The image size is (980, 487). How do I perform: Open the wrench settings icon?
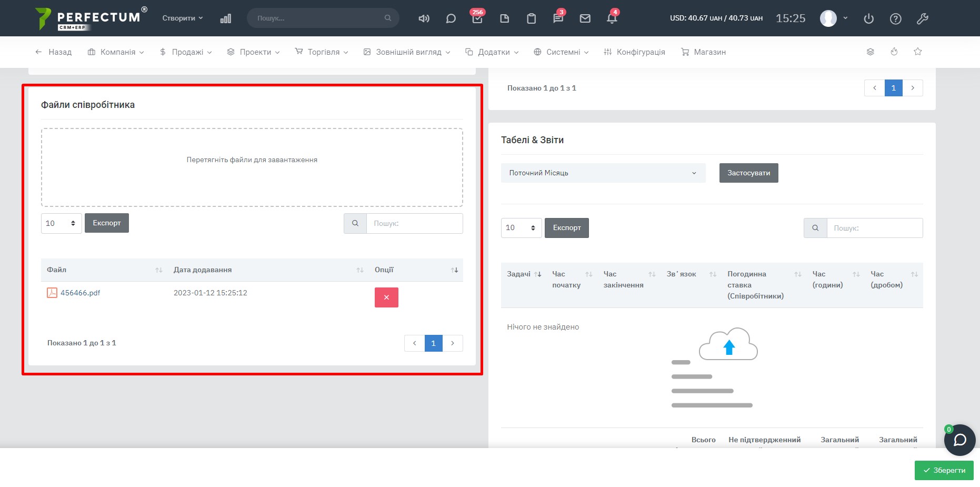[x=922, y=18]
